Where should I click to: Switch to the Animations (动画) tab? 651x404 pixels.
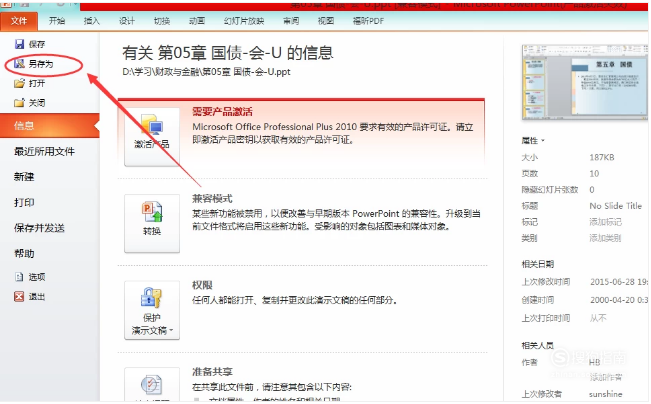[197, 21]
